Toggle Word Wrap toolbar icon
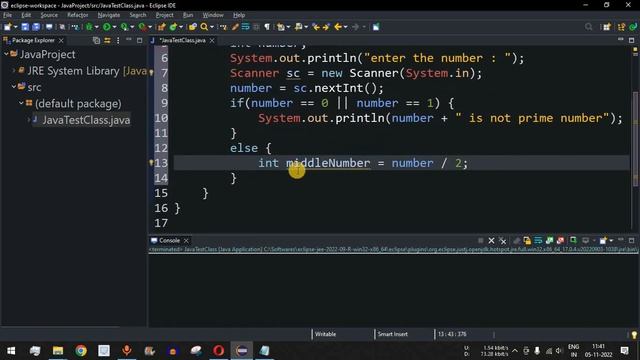The height and width of the screenshot is (360, 640). 245,27
